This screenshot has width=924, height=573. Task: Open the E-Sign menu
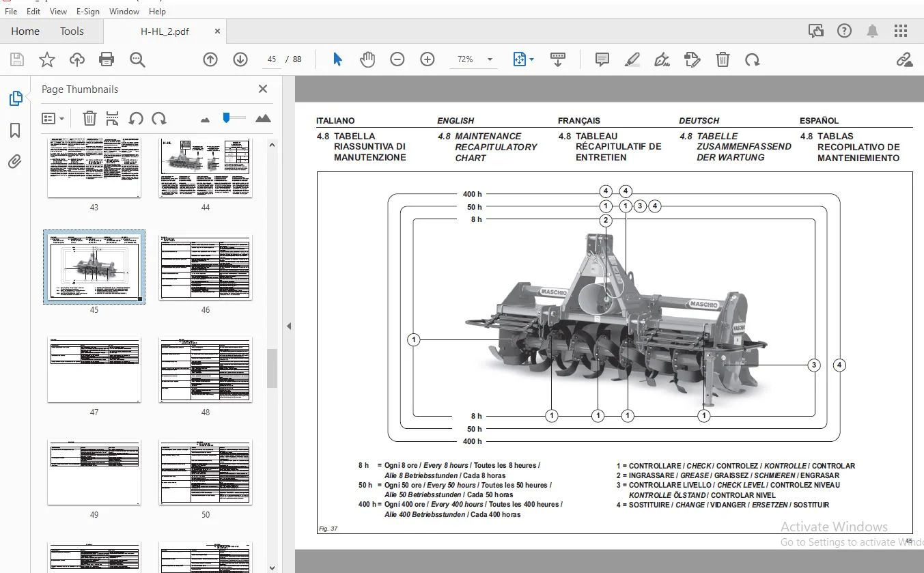(87, 11)
